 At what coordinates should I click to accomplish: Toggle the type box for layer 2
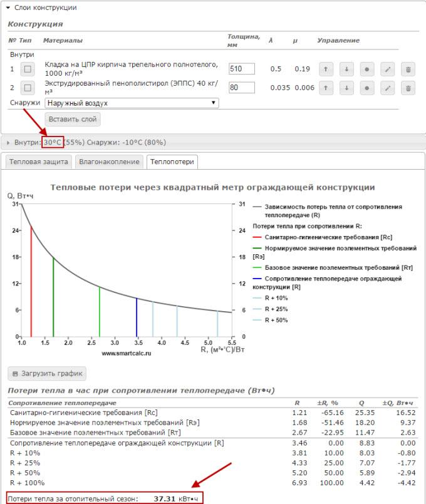(x=28, y=88)
